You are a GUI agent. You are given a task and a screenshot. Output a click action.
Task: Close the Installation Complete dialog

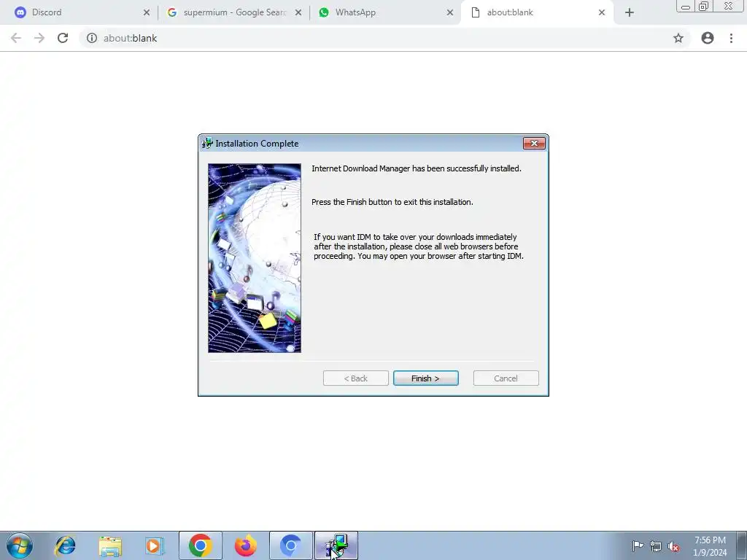coord(533,144)
